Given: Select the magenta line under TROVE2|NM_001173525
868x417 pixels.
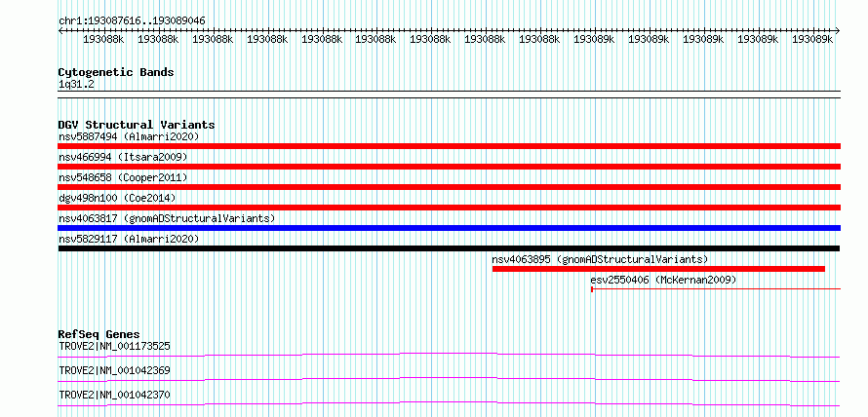Looking at the screenshot, I should point(449,355).
